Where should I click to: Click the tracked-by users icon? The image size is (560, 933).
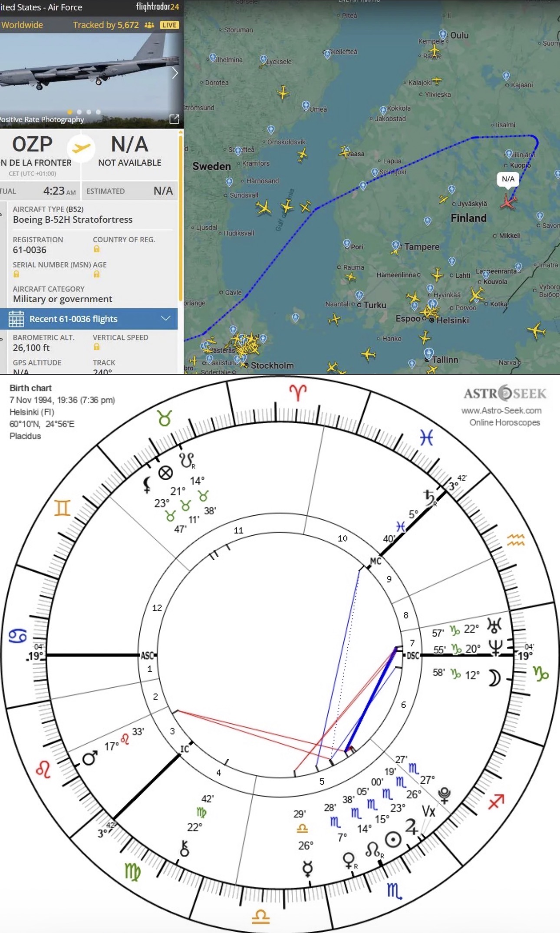(149, 25)
